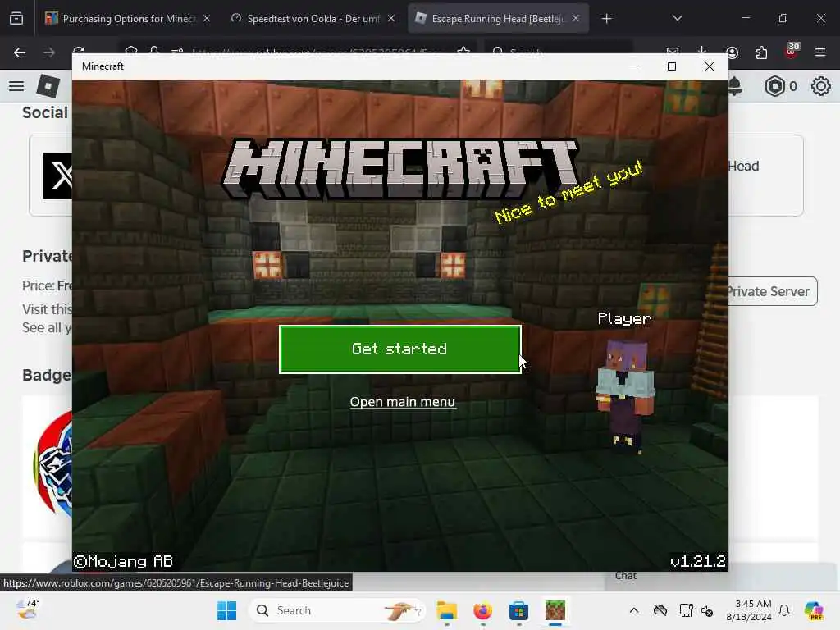Open clock and date 3:45 AM
Viewport: 840px width, 630px height.
tap(749, 610)
